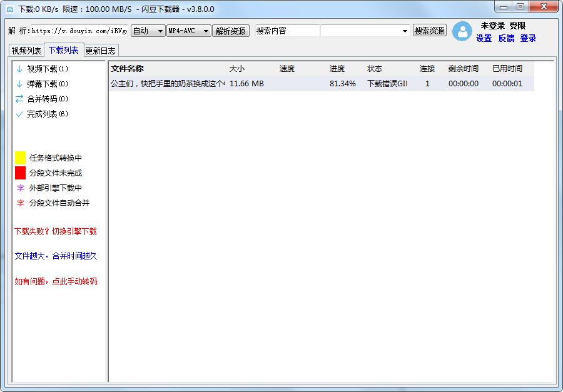This screenshot has height=392, width=563.
Task: Click the 搜索资源 button
Action: (x=429, y=29)
